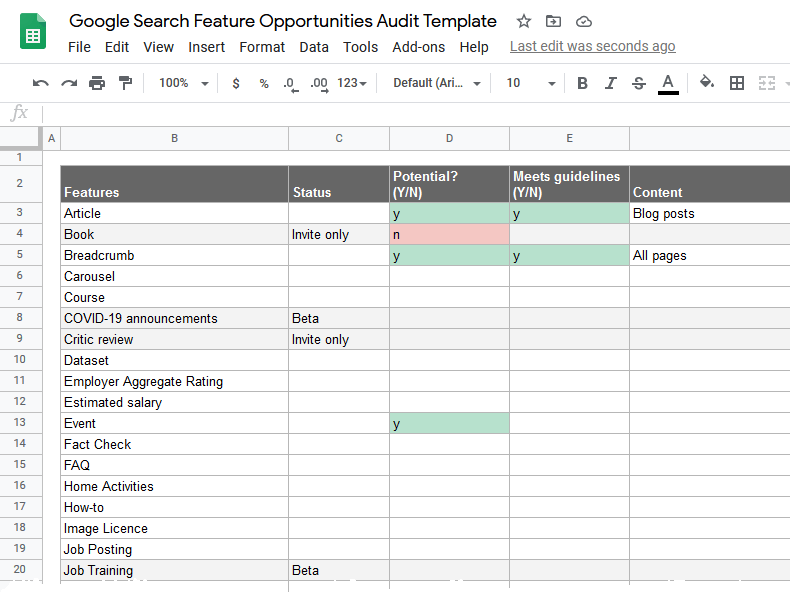
Task: Select column C header
Action: 339,139
